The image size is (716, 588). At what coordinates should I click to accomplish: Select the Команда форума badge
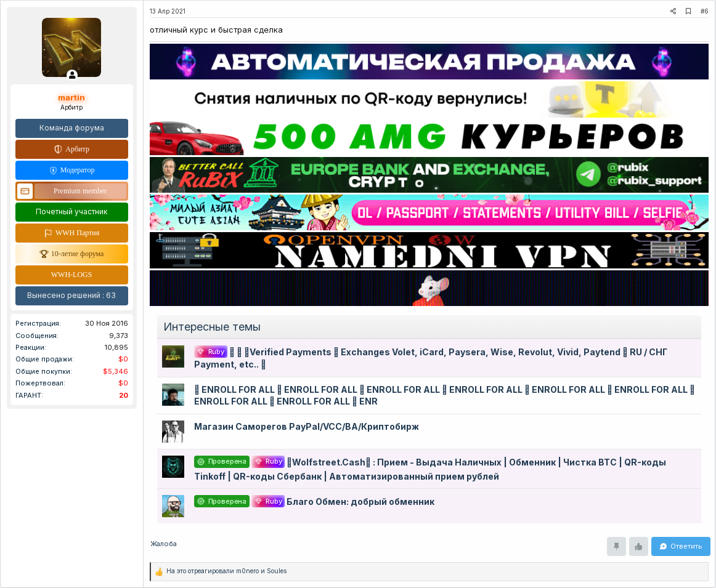(x=71, y=128)
